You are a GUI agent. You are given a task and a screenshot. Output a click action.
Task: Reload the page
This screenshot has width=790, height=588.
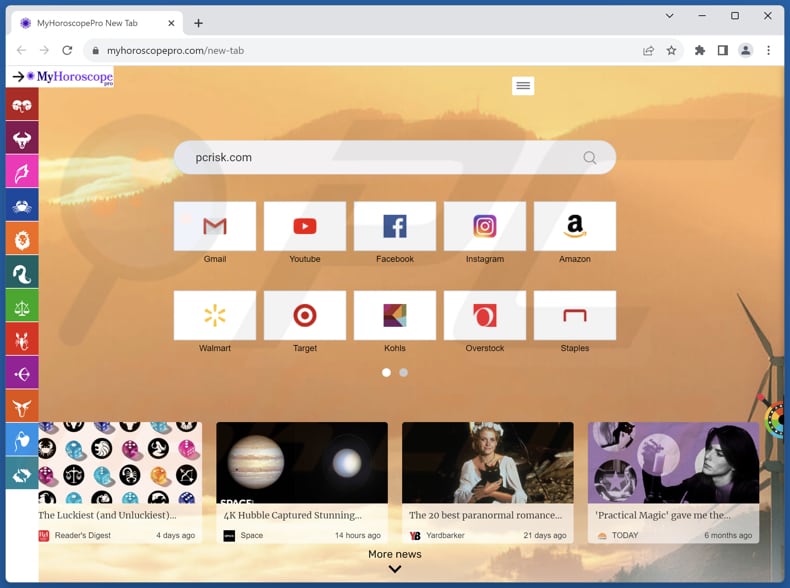67,50
